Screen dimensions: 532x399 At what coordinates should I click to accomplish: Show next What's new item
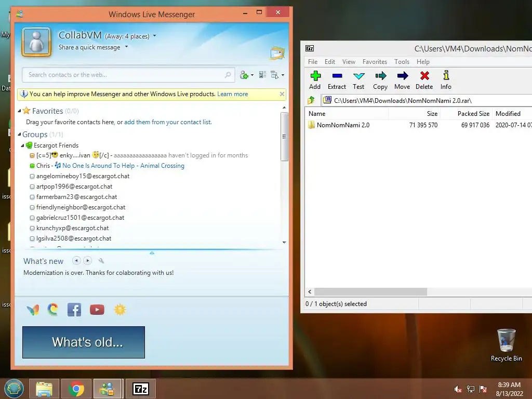(87, 261)
